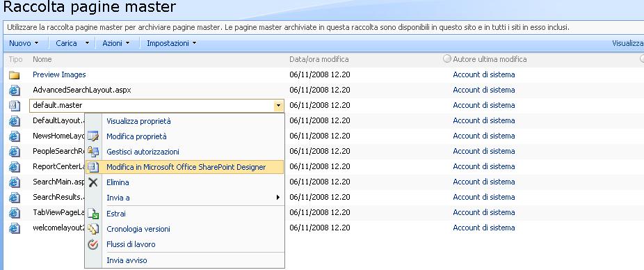The image size is (644, 270).
Task: Choose Modifica in Microsoft Office SharePoint Designer
Action: 186,167
